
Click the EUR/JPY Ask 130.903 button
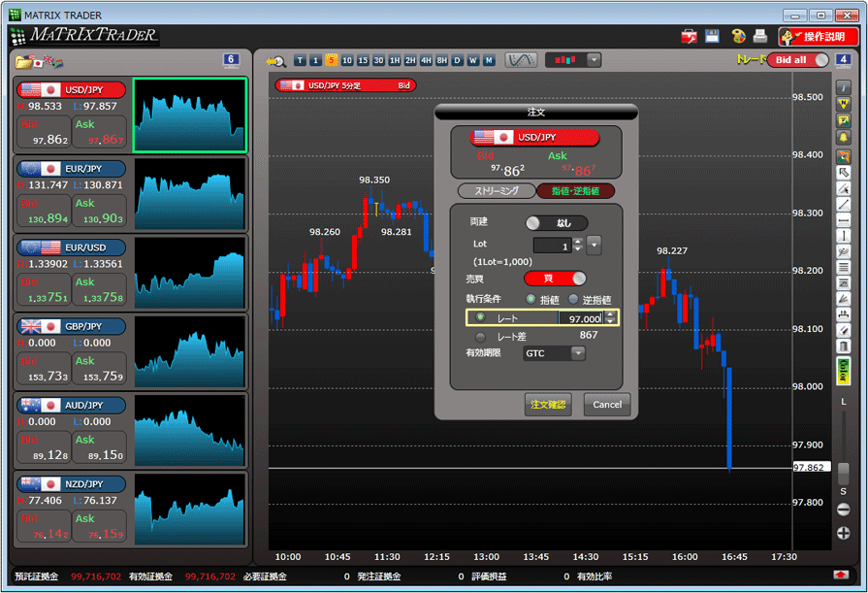99,211
